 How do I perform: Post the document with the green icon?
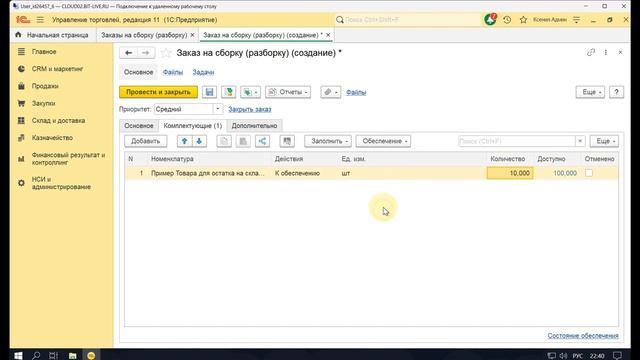tap(229, 92)
